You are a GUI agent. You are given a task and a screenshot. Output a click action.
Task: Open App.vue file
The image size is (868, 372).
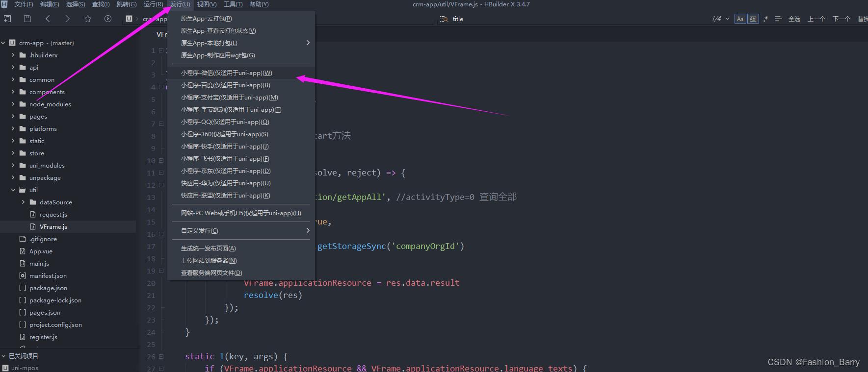(x=41, y=251)
